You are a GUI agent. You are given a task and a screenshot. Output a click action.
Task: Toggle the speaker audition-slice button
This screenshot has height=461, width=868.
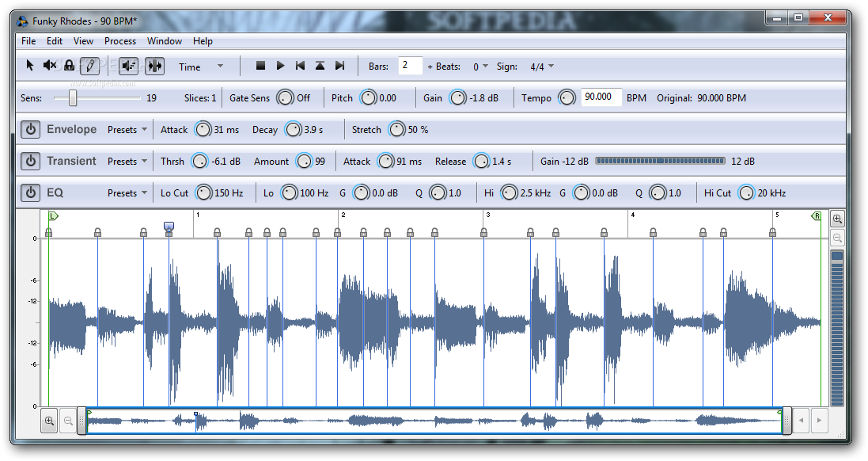(129, 66)
